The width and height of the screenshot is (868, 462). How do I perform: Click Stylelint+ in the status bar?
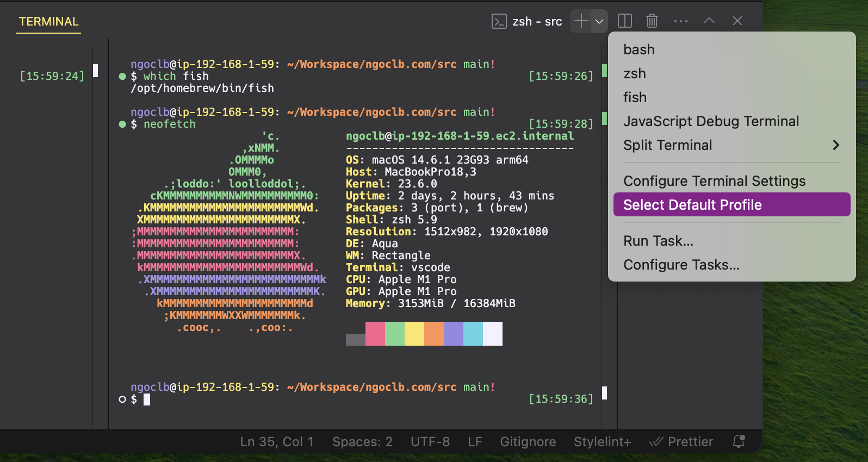click(603, 442)
